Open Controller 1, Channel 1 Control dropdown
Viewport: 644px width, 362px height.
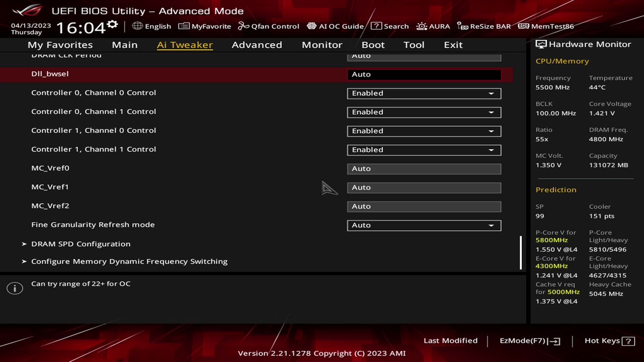click(424, 150)
